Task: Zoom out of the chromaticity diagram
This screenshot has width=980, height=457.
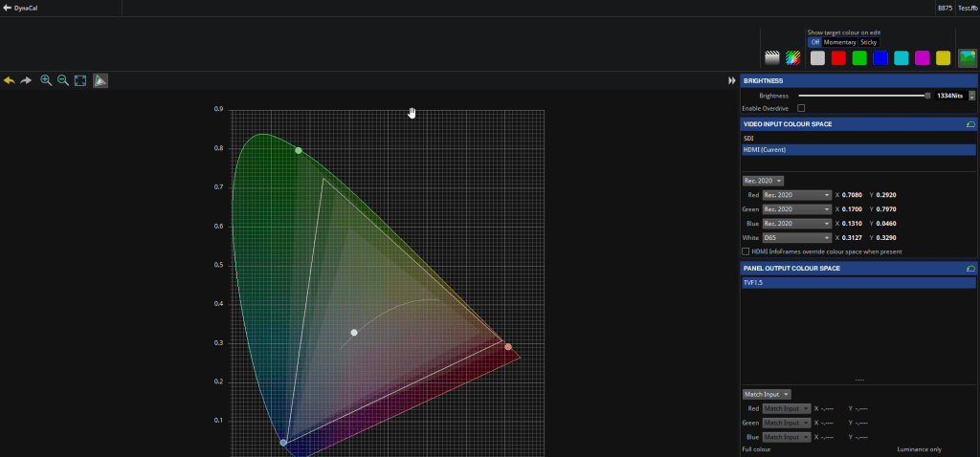Action: pos(62,80)
